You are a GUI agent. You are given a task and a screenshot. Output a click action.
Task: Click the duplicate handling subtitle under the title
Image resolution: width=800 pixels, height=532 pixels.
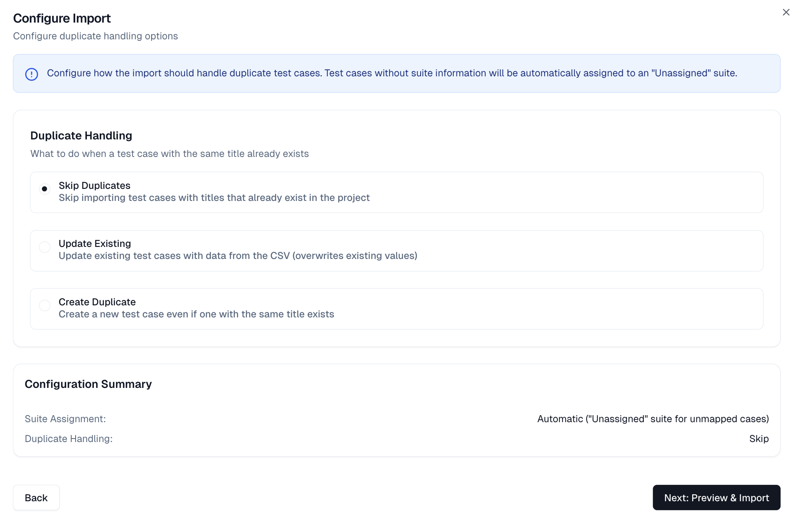coord(95,36)
